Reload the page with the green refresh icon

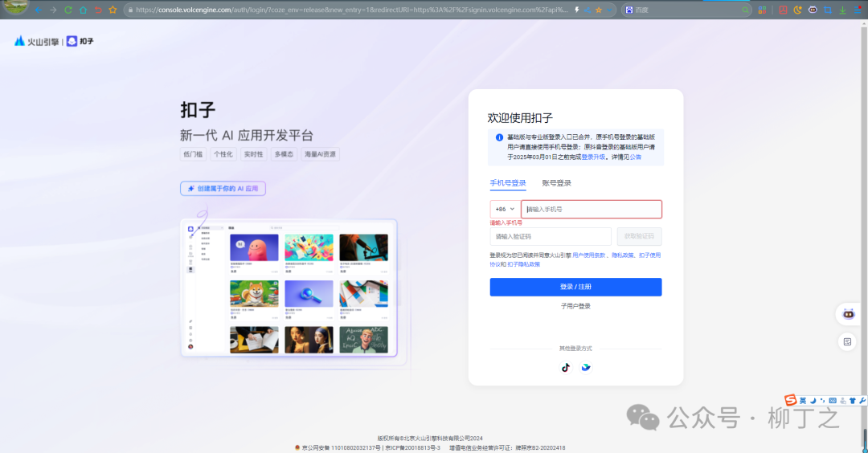68,10
